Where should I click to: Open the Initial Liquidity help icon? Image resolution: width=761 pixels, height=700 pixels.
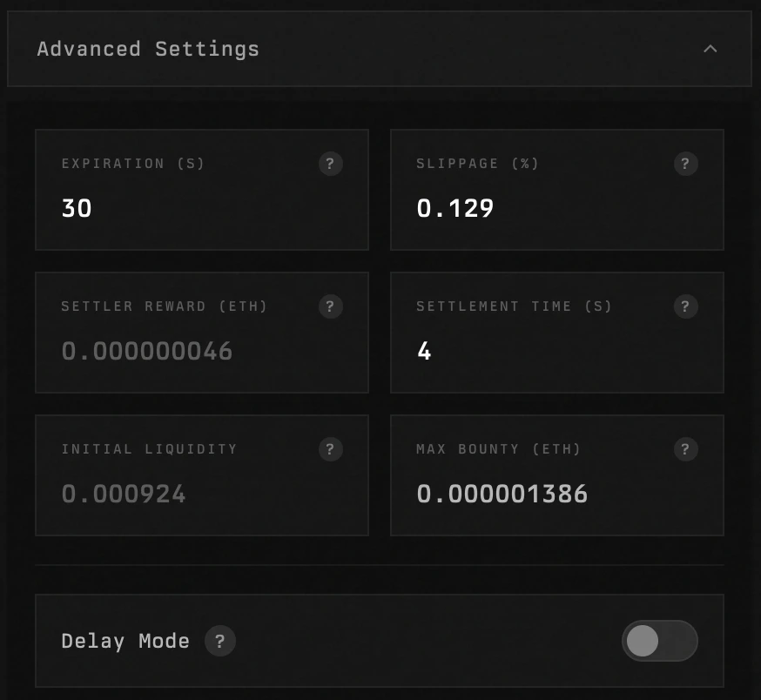click(x=331, y=449)
